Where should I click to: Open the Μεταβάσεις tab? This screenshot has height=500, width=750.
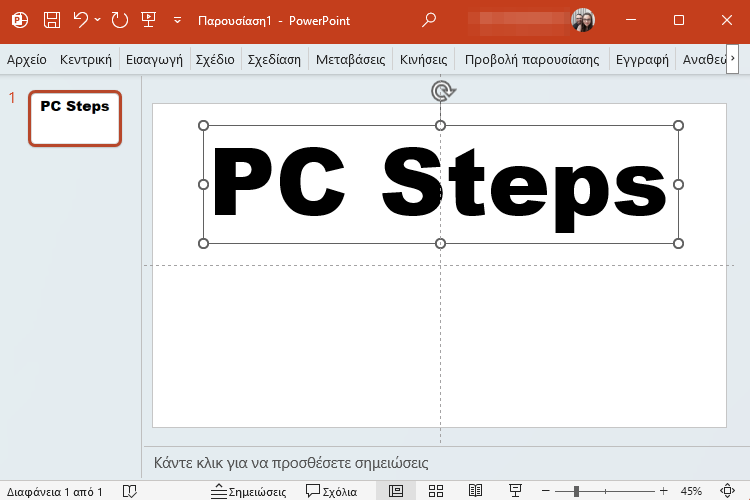pyautogui.click(x=350, y=60)
